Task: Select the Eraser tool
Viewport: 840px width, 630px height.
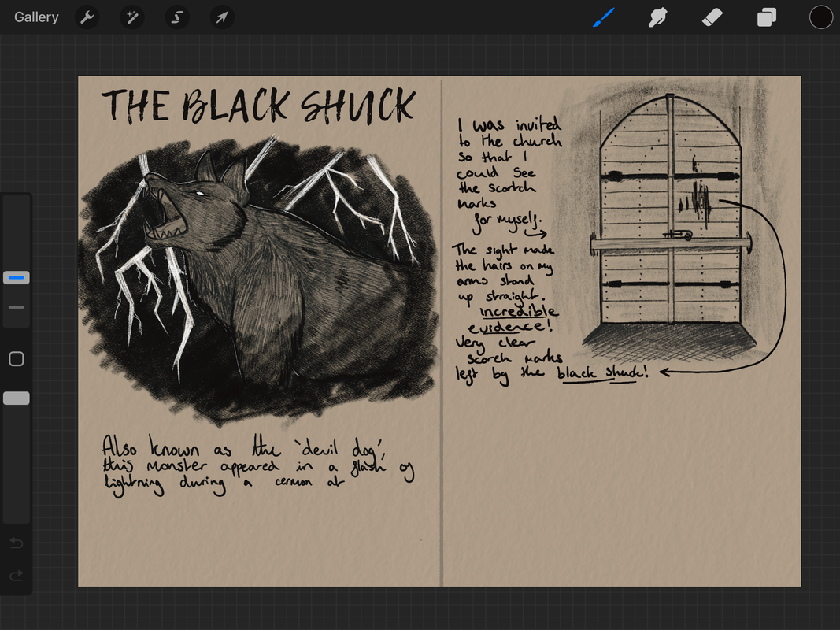Action: pos(712,17)
